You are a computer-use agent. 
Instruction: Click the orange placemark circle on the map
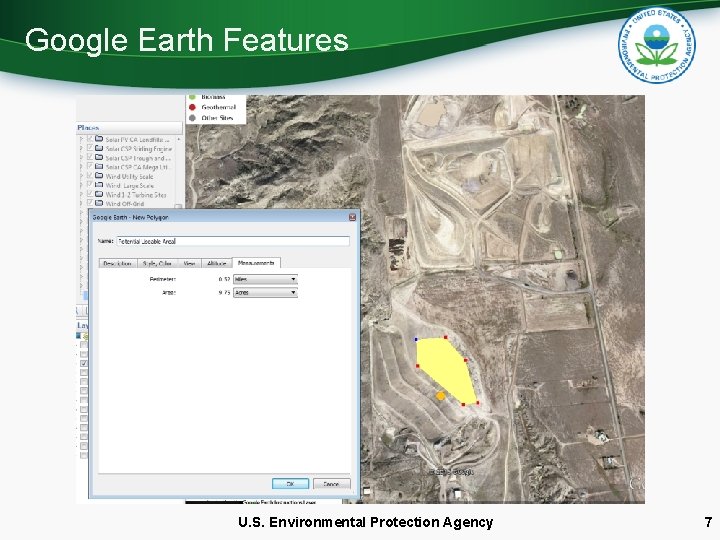click(440, 395)
